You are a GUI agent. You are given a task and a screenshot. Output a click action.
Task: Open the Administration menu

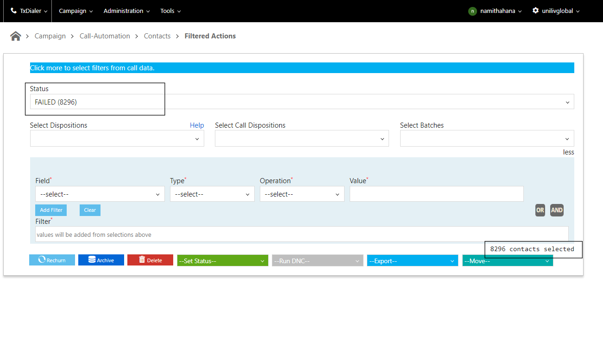pos(126,11)
